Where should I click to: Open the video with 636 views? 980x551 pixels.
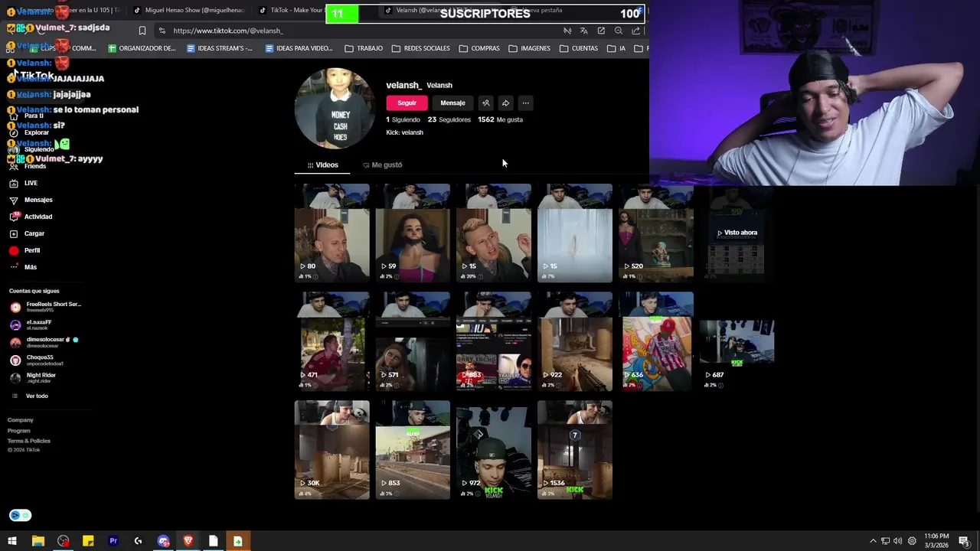click(656, 341)
